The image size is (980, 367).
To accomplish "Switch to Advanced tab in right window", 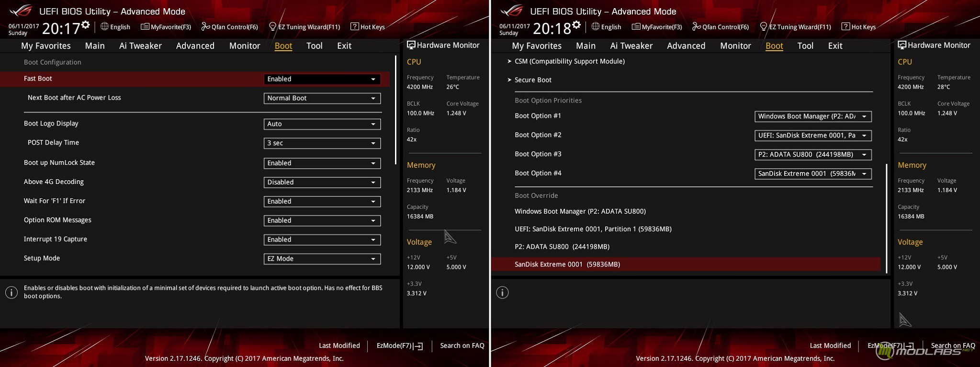I will [687, 46].
